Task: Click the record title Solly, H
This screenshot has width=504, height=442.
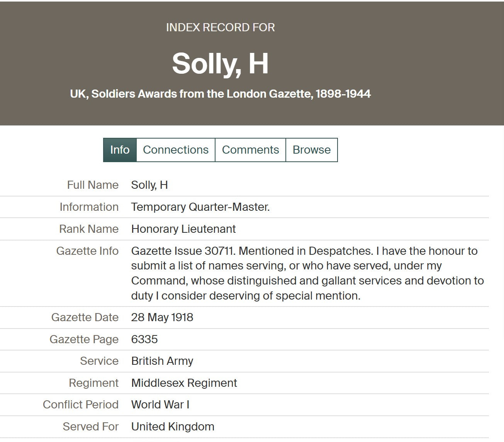Action: (x=220, y=64)
